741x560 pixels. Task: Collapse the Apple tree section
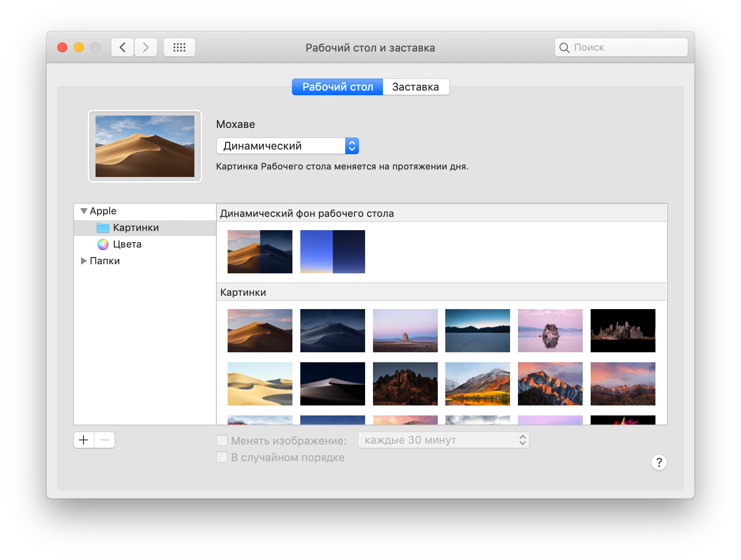[x=84, y=211]
